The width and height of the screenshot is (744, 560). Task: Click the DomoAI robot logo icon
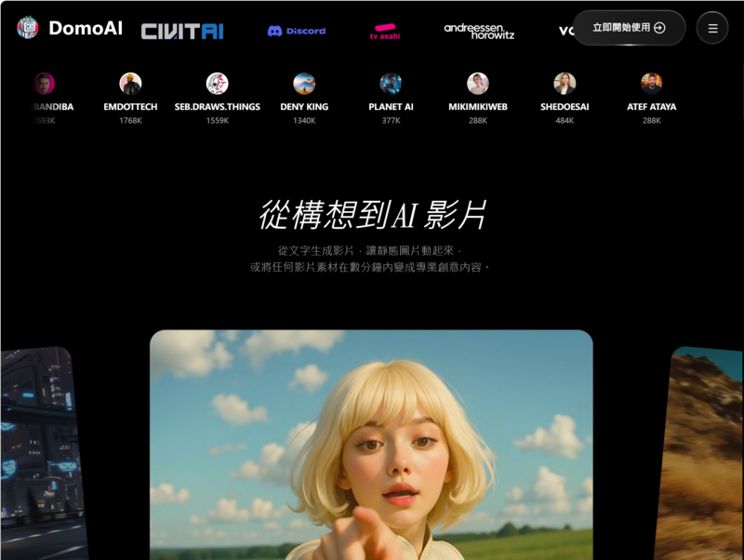coord(28,28)
